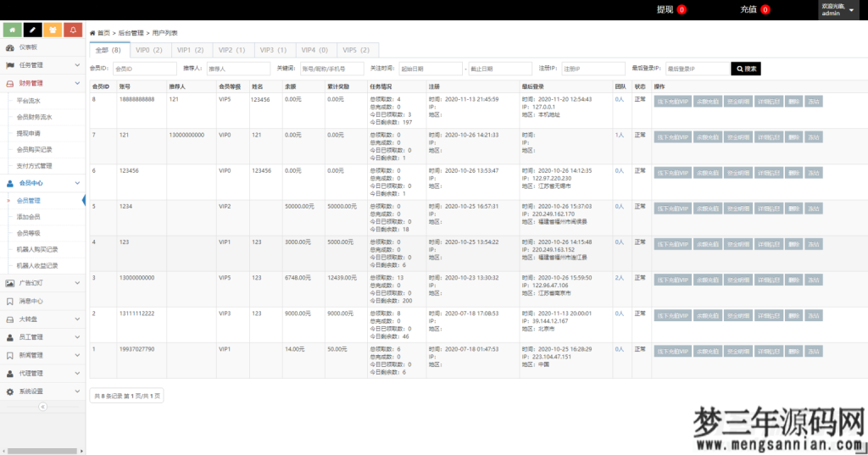This screenshot has width=868, height=455.
Task: Click the 仪表板 dashboard gauge icon
Action: click(x=10, y=47)
